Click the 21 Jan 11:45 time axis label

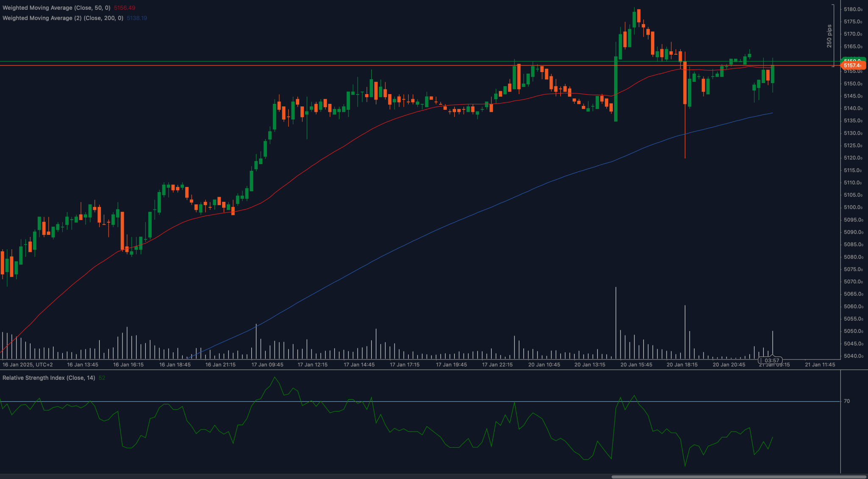pos(820,365)
